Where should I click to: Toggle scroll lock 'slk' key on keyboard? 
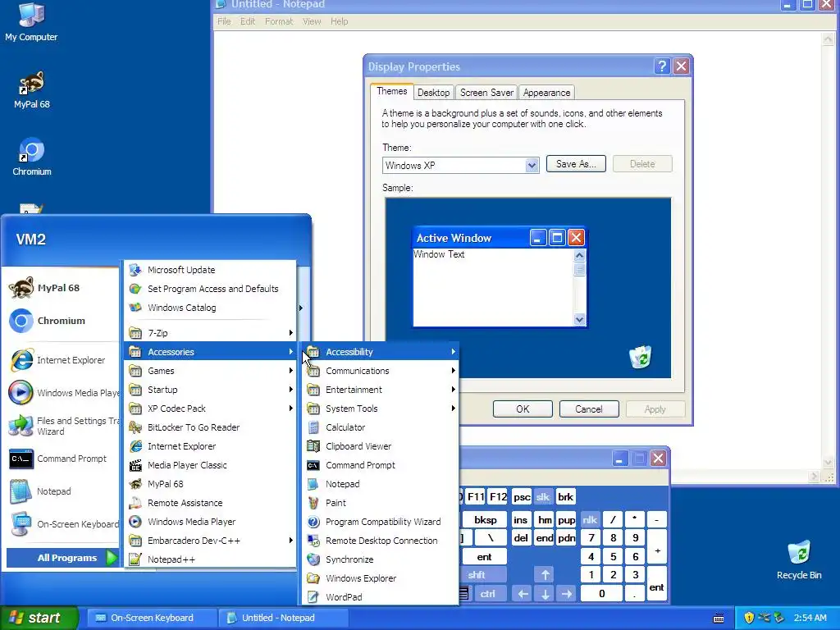pos(543,497)
